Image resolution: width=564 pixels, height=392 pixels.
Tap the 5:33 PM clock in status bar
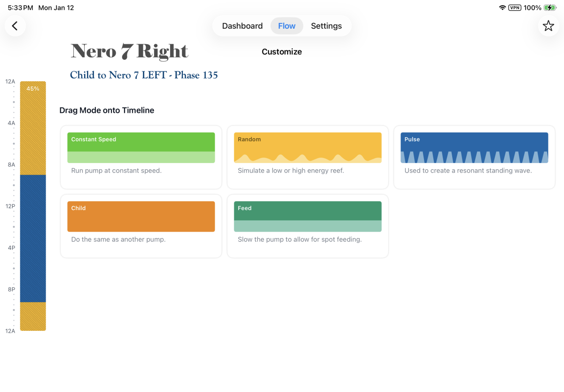20,8
